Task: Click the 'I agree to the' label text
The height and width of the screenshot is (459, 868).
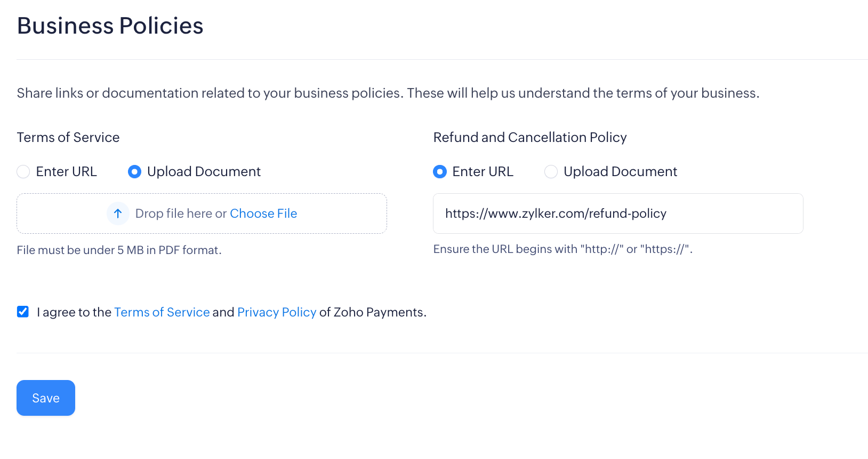Action: point(74,312)
